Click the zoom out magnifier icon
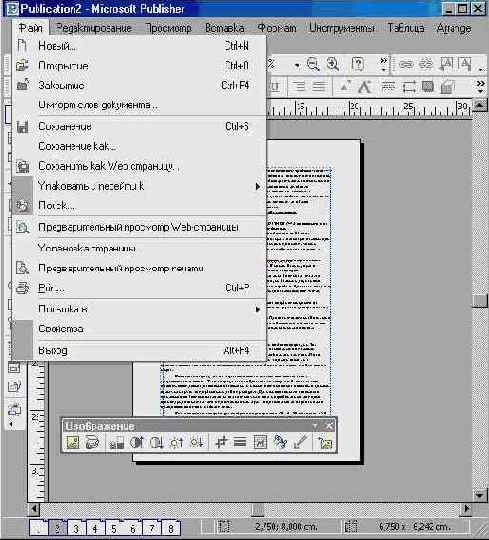Viewport: 489px width, 540px height. pyautogui.click(x=313, y=64)
